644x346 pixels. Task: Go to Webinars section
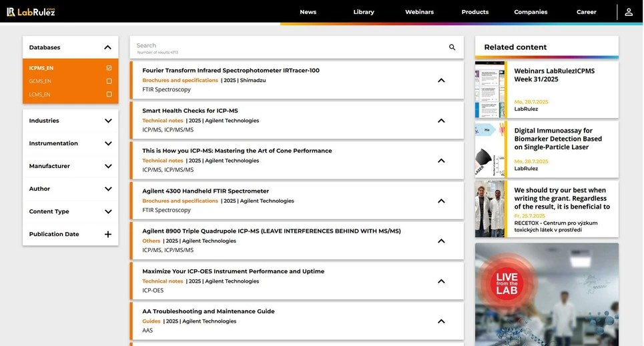point(419,12)
